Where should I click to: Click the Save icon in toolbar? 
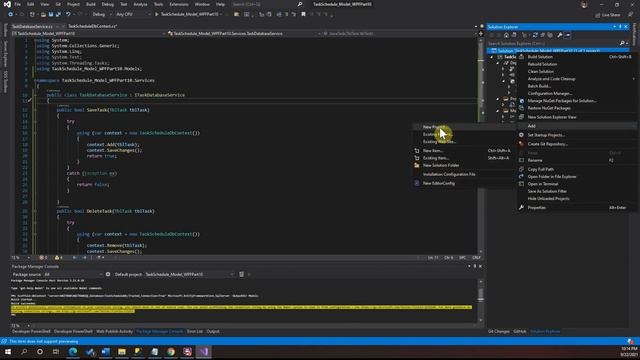51,14
